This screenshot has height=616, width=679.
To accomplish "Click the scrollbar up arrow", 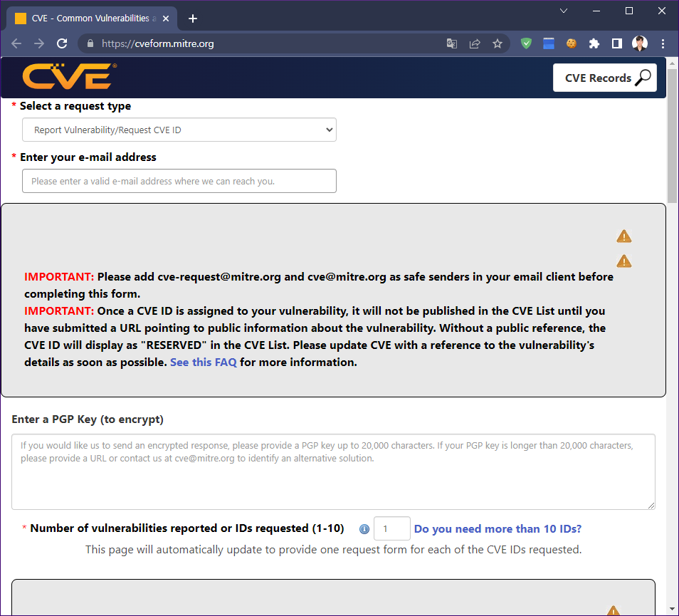I will click(672, 63).
